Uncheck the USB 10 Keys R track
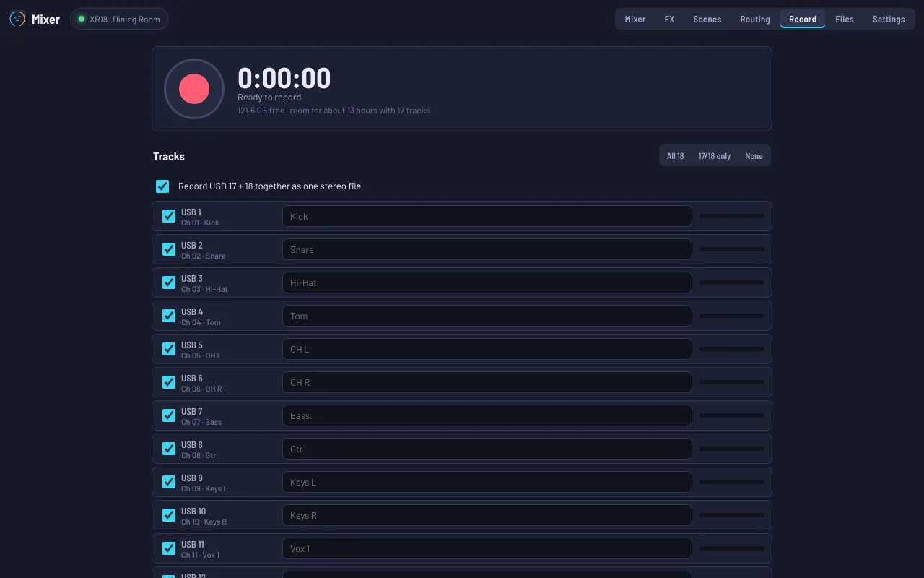 point(169,515)
